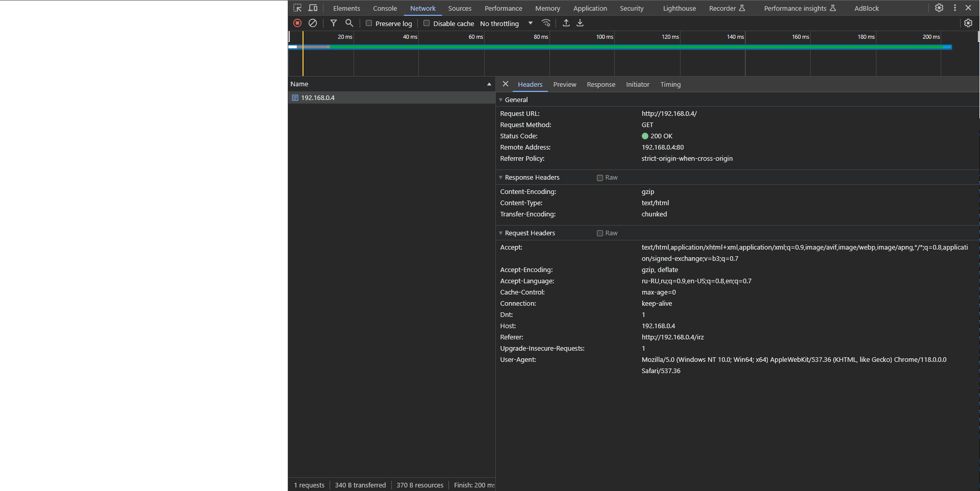Select the Network tab
Viewport: 980px width, 491px height.
(422, 8)
